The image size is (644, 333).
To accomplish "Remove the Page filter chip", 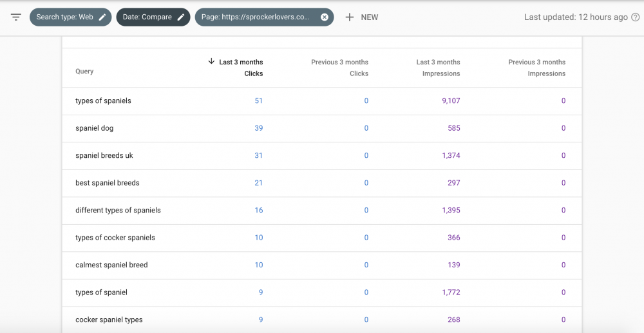I will click(325, 17).
